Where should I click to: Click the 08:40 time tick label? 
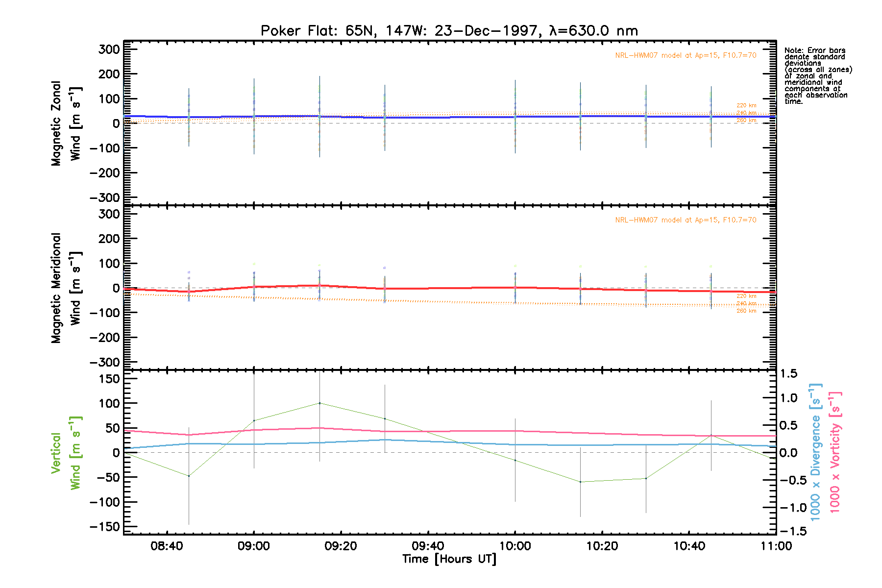(x=167, y=546)
